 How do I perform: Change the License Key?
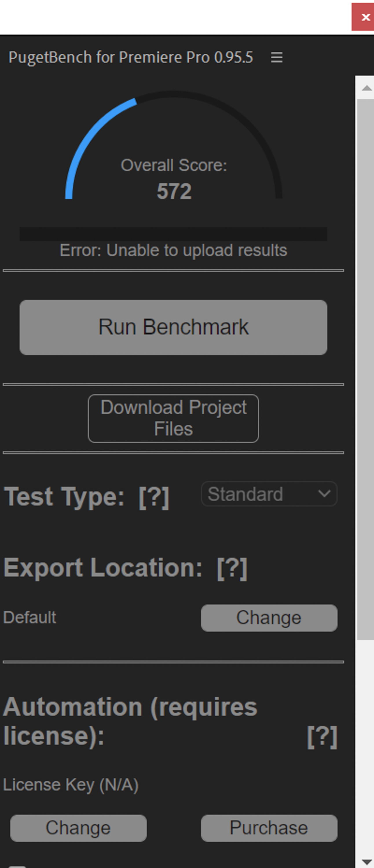(x=78, y=828)
